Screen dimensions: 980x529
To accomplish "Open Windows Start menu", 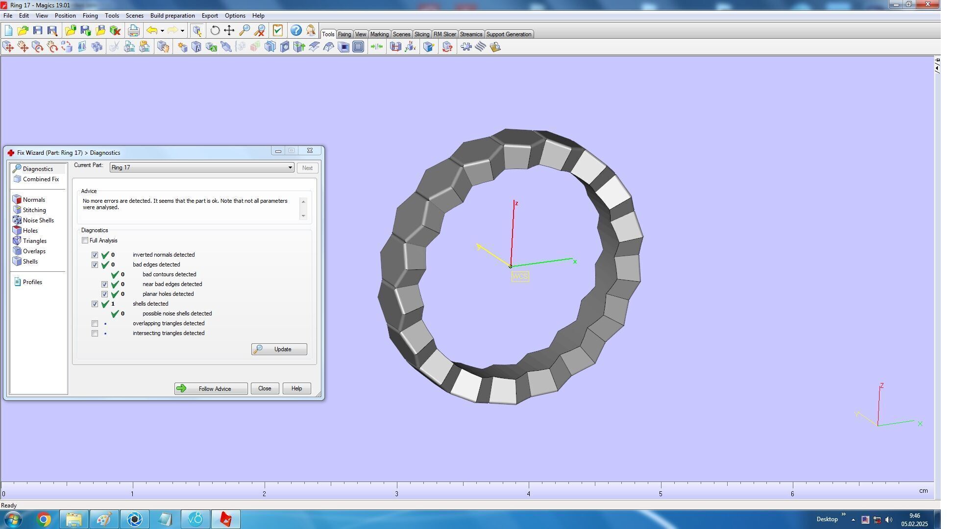I will (13, 519).
